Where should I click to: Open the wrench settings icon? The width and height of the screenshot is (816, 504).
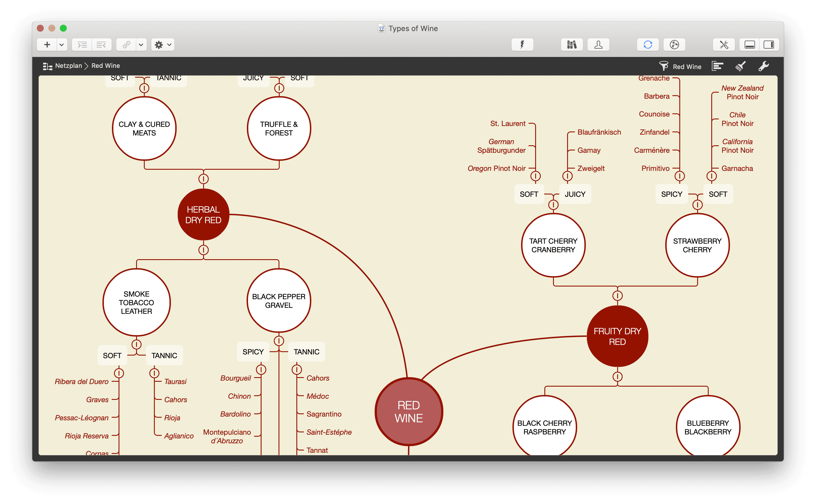[x=763, y=66]
